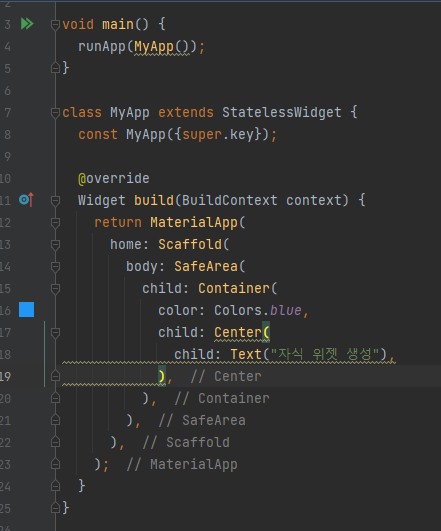
Task: Click the runApp function call
Action: coord(102,47)
